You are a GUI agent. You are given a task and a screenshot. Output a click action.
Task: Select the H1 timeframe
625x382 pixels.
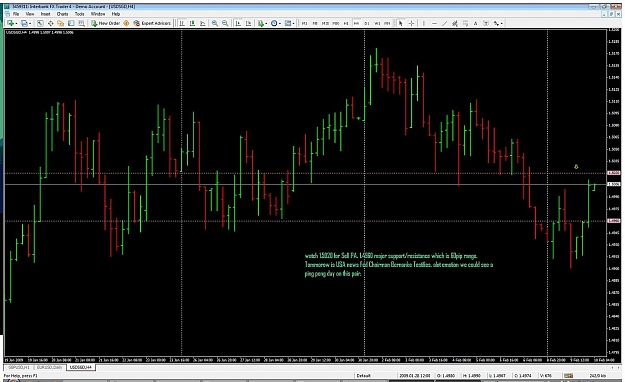[x=346, y=24]
